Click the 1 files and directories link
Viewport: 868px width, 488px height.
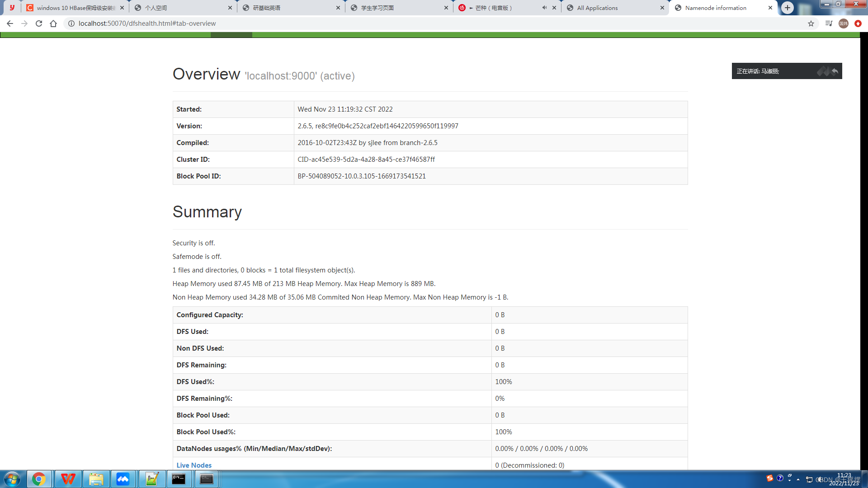click(203, 270)
